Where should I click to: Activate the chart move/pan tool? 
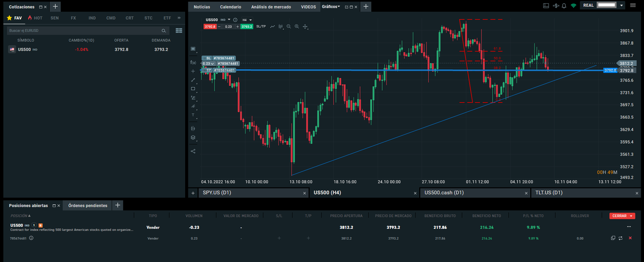pos(305,26)
